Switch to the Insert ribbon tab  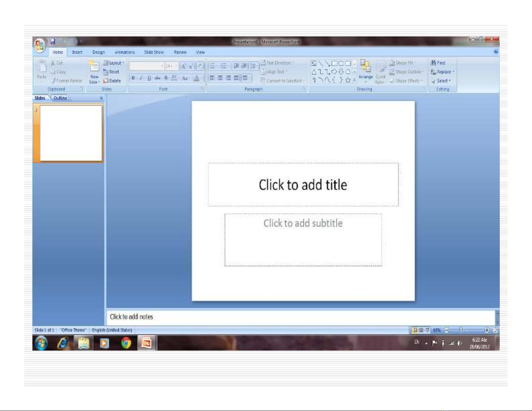[x=77, y=52]
